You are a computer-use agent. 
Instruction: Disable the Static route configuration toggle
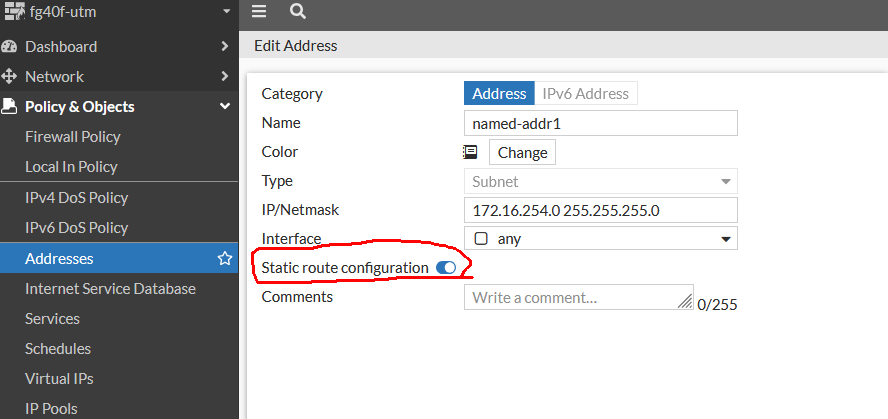tap(446, 268)
